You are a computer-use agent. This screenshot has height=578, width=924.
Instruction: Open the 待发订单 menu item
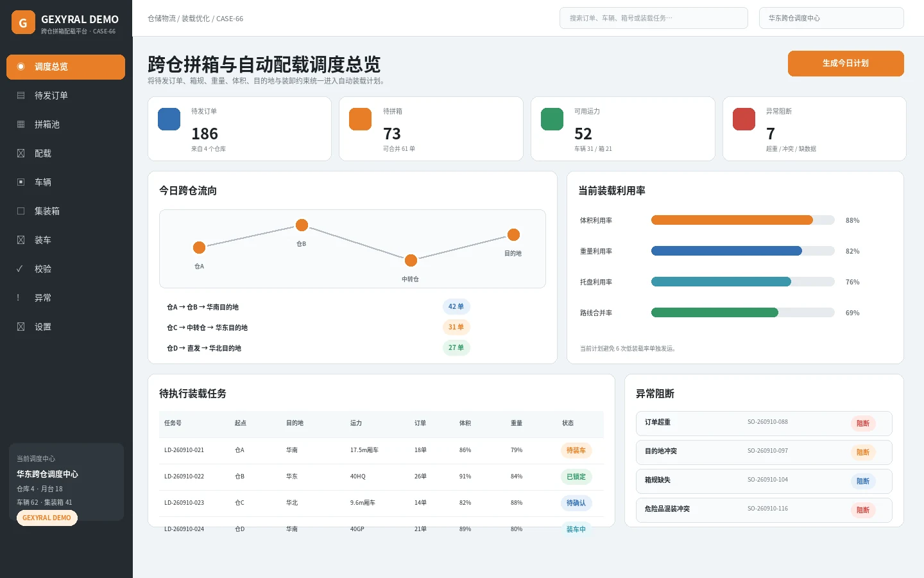coord(65,96)
